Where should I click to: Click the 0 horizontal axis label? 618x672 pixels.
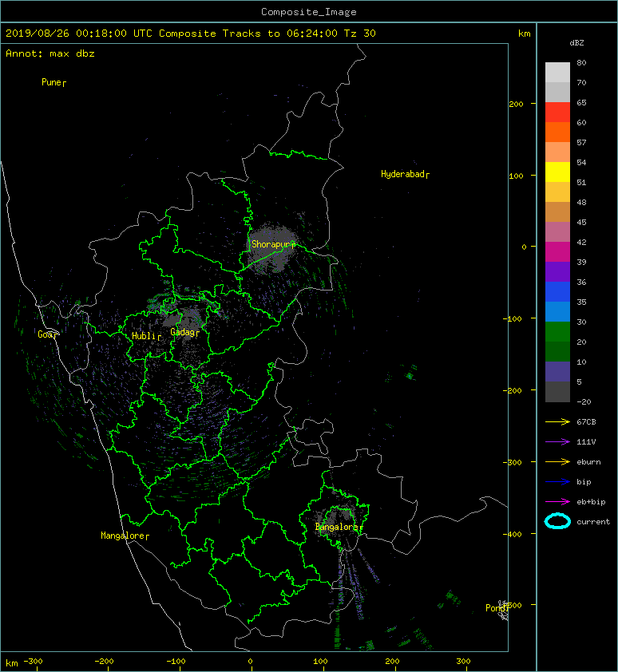pyautogui.click(x=251, y=662)
